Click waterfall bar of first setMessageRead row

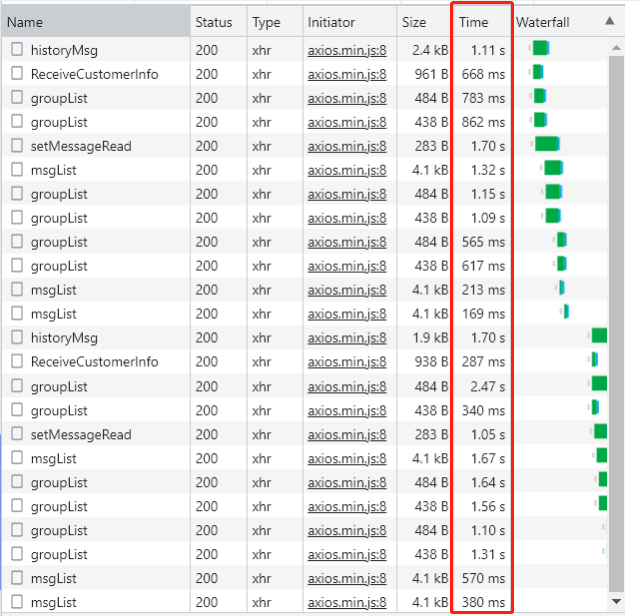pos(547,144)
